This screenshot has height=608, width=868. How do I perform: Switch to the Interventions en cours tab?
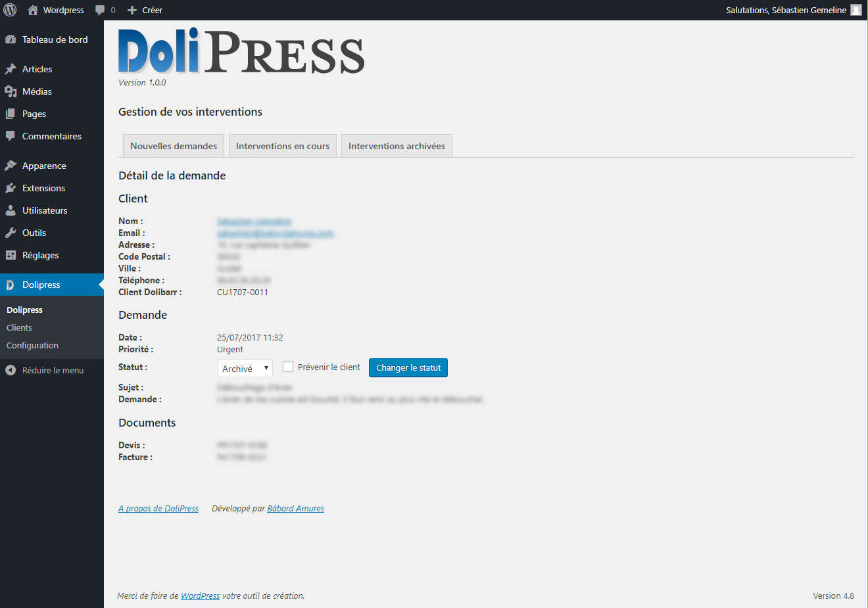(283, 146)
